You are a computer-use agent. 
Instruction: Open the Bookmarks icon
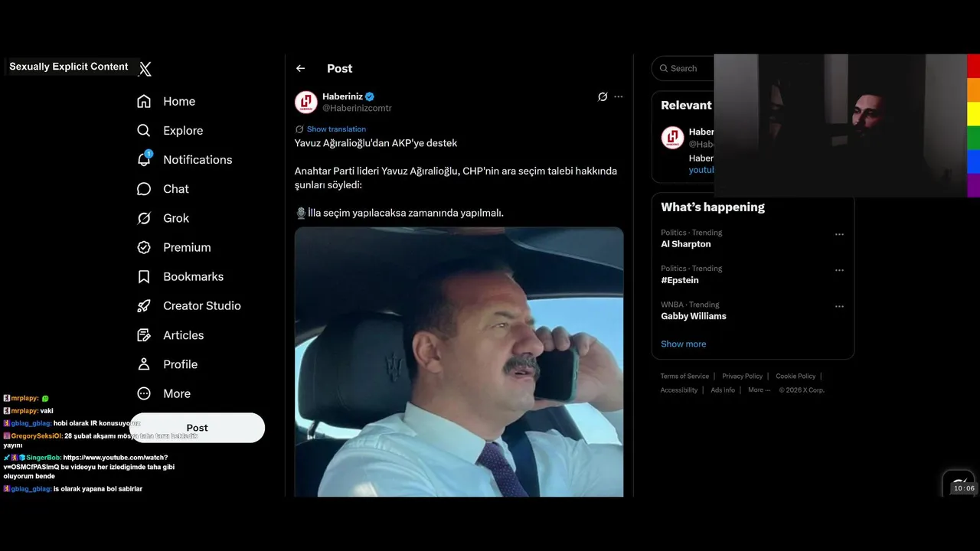click(144, 276)
